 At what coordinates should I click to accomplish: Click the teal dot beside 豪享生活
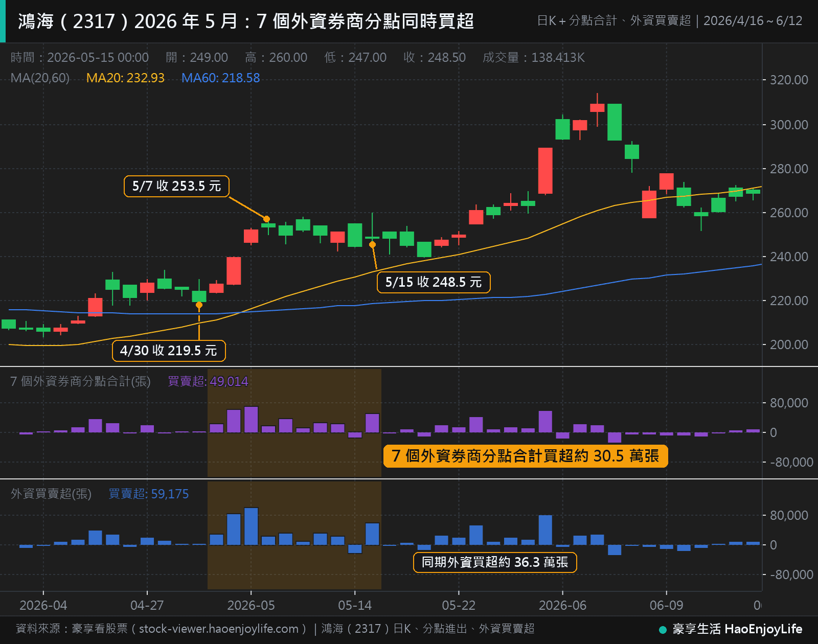pyautogui.click(x=663, y=630)
